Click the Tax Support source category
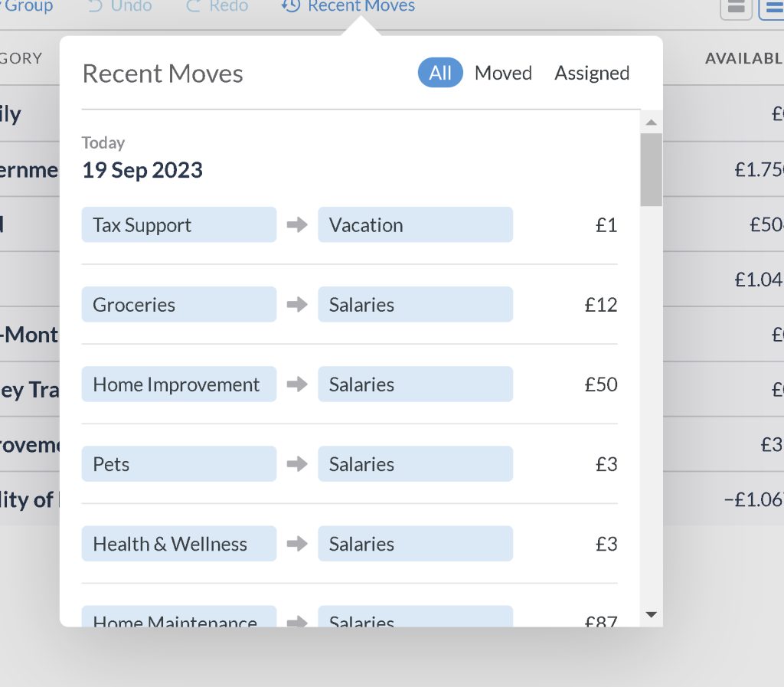784x687 pixels. [179, 225]
